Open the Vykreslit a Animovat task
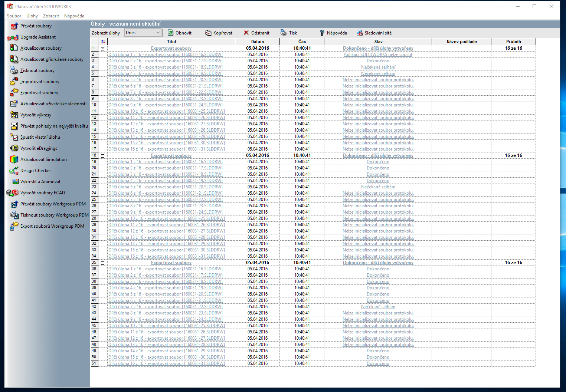The height and width of the screenshot is (392, 566). pos(40,182)
